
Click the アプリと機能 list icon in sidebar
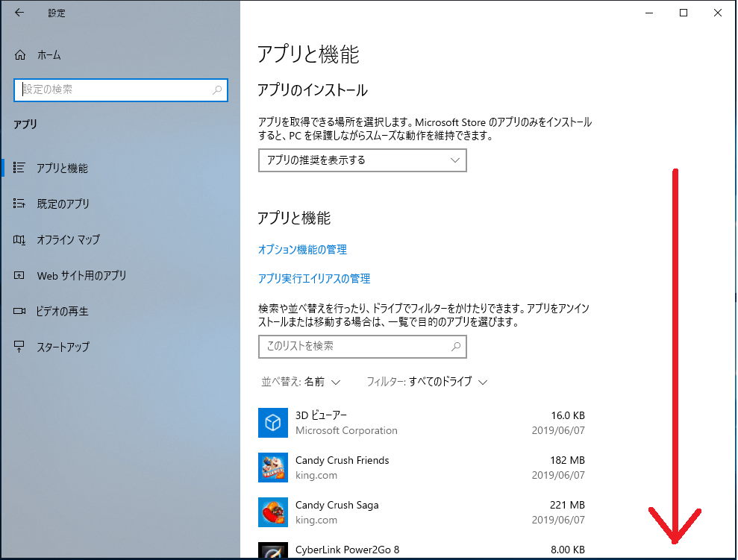click(19, 168)
